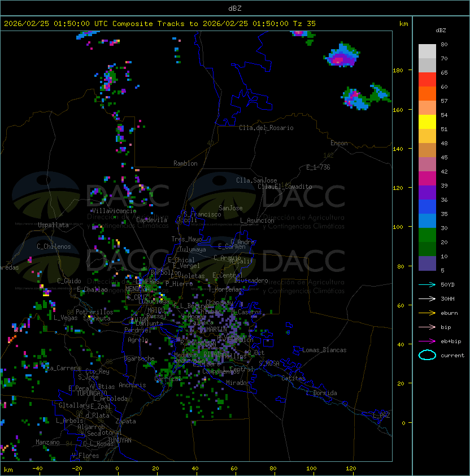The height and width of the screenshot is (476, 470).
Task: Click the Agrelo place label
Action: pos(138,340)
